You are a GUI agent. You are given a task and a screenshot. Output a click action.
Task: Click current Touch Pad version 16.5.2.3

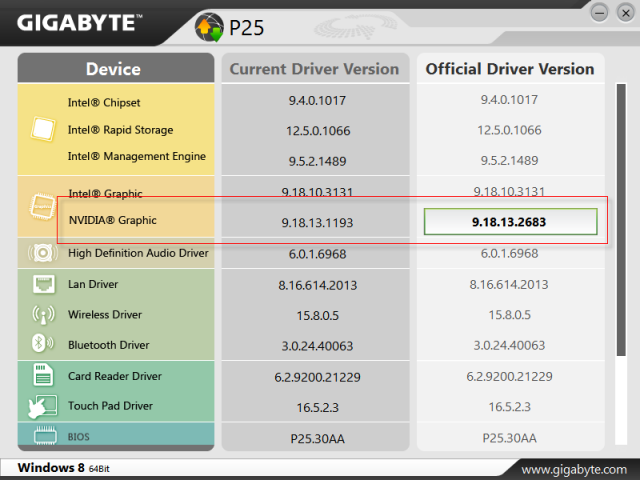click(x=318, y=407)
